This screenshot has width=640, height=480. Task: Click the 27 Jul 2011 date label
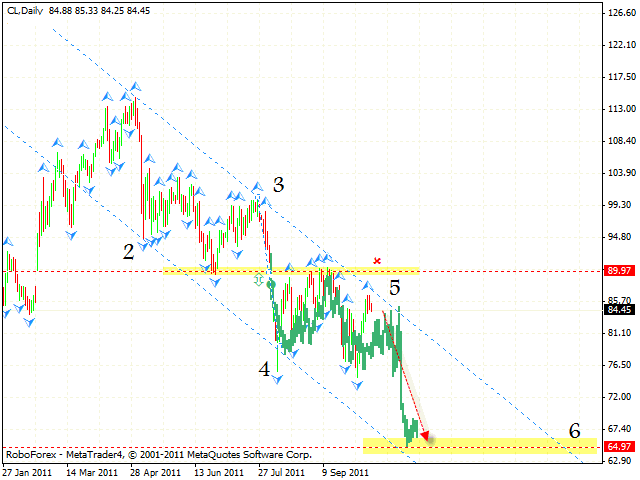pos(278,471)
